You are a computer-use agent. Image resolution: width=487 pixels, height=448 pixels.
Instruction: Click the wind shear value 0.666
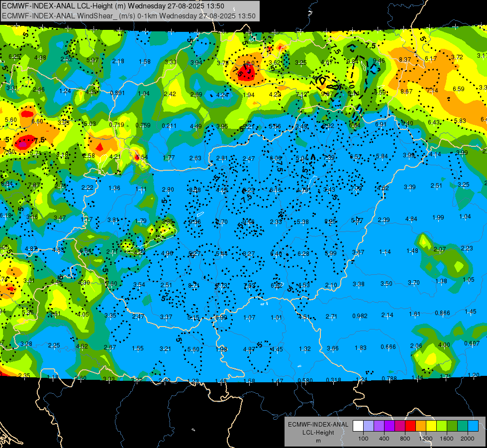click(x=388, y=347)
